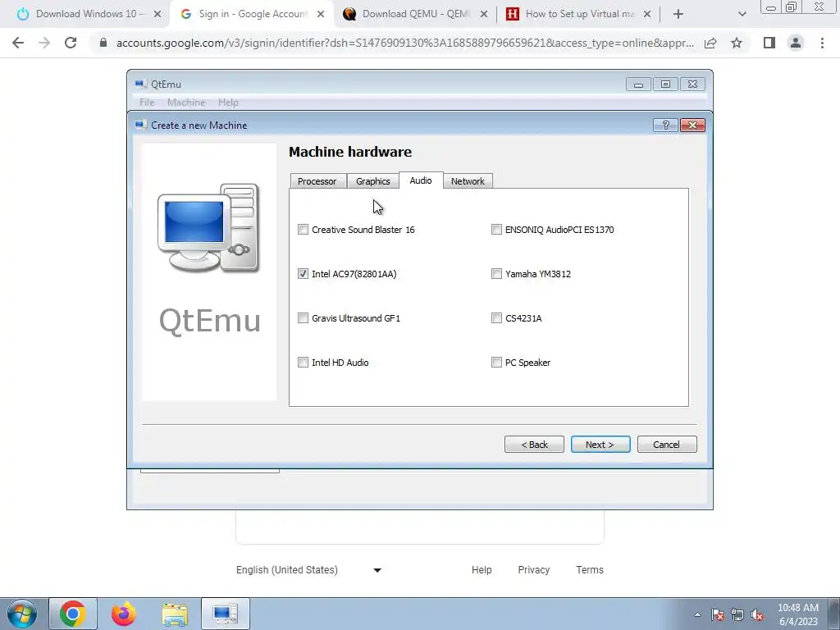The image size is (840, 630).
Task: Click the address bar URL
Action: [405, 43]
